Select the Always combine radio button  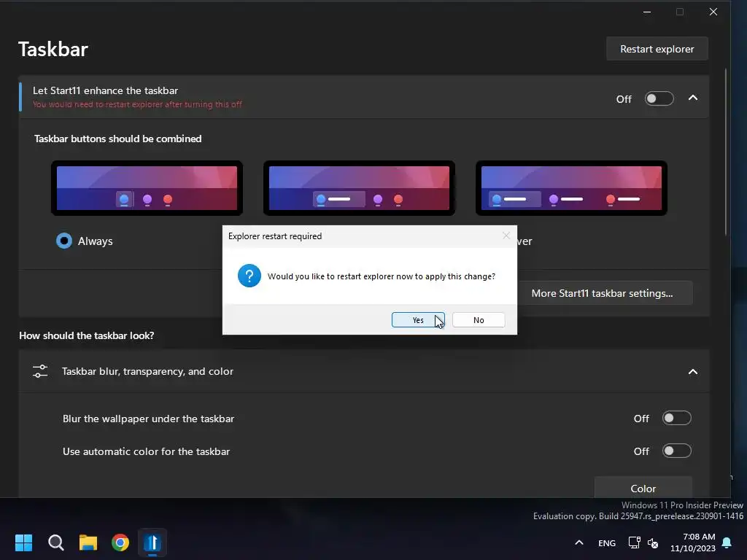(64, 241)
